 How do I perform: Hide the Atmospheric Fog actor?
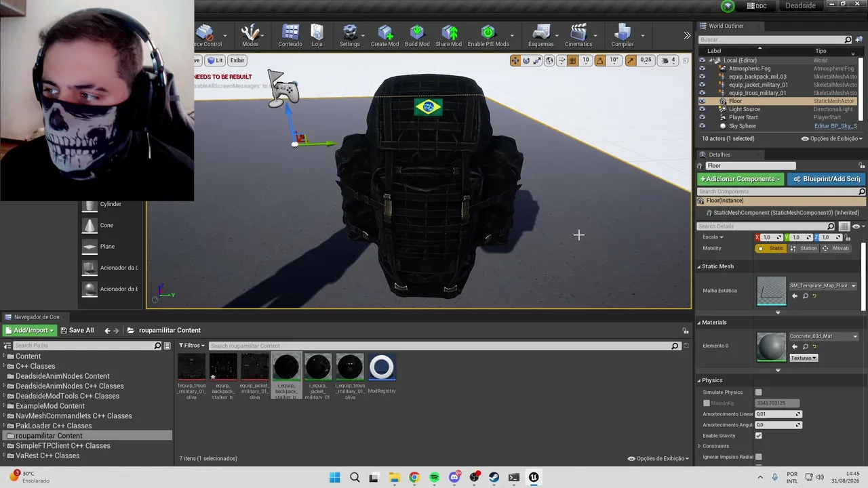point(702,68)
